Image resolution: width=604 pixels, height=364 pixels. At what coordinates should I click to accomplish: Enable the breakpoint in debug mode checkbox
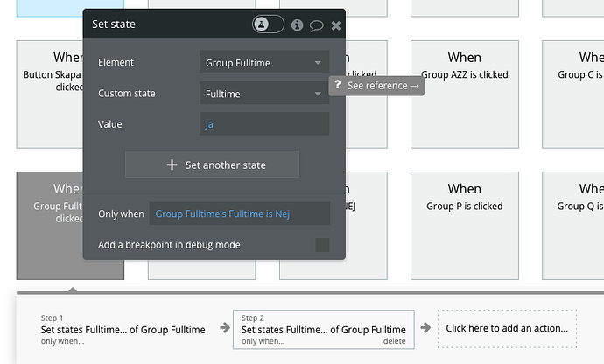click(x=322, y=245)
